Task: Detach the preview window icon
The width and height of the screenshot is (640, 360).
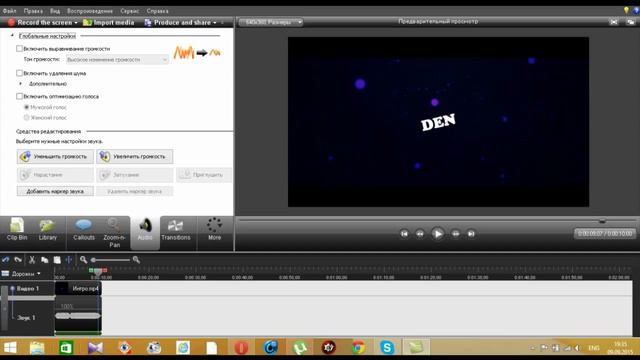Action: tap(630, 22)
